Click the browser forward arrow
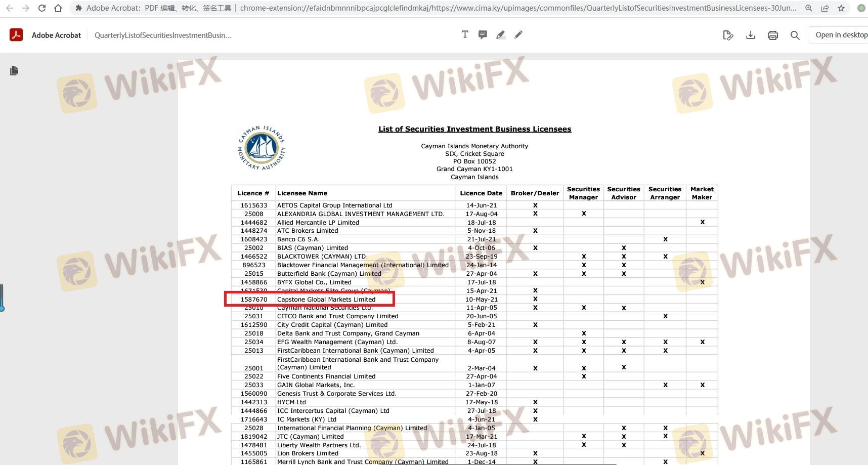This screenshot has width=868, height=465. (26, 8)
